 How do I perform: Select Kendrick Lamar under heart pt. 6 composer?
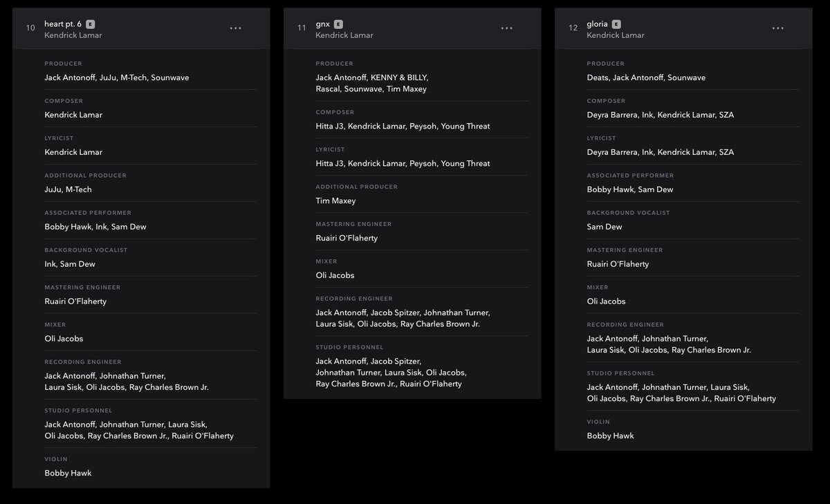pyautogui.click(x=73, y=115)
